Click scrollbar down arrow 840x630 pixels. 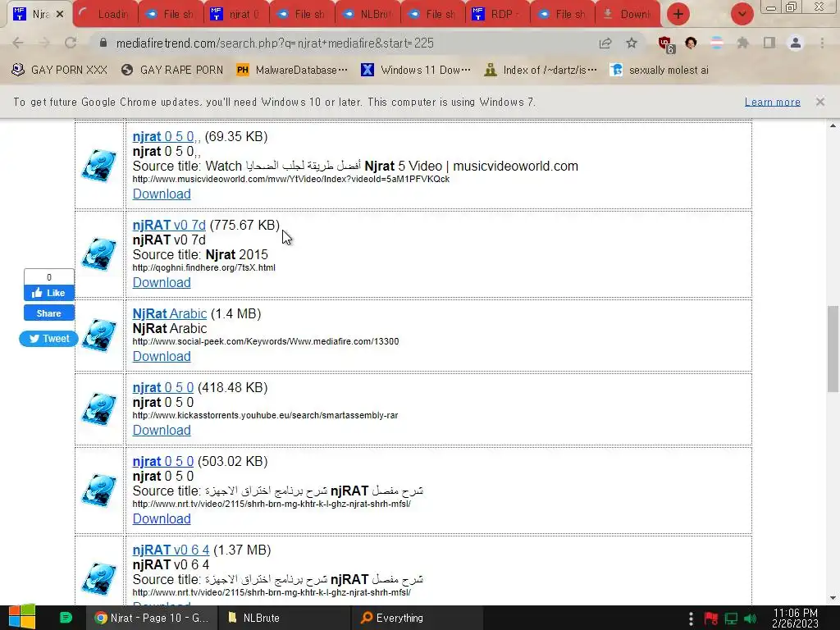click(x=833, y=598)
